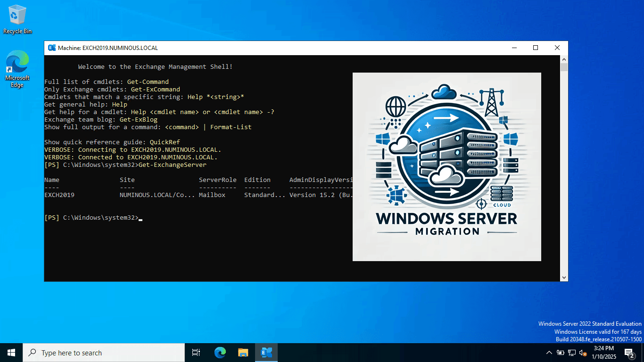Open the notification center icon
This screenshot has width=644, height=362.
point(629,353)
